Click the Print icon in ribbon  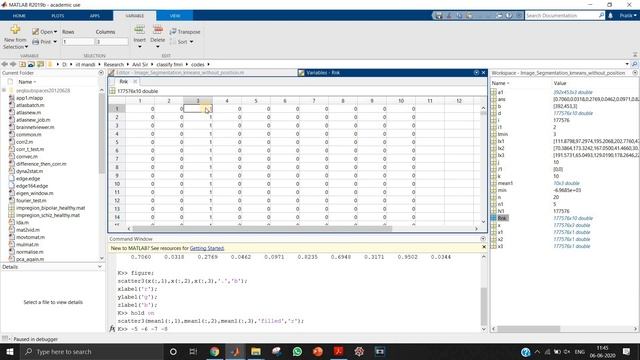(36, 42)
